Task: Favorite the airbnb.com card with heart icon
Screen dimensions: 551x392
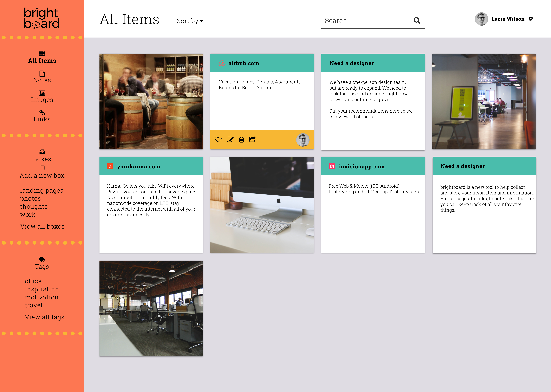Action: [x=218, y=140]
